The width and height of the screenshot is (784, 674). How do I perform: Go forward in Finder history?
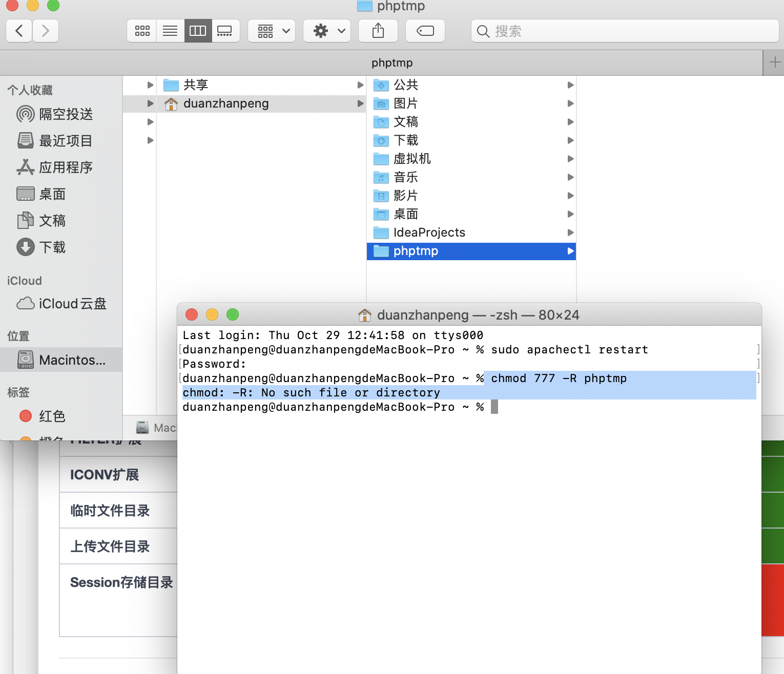[46, 31]
